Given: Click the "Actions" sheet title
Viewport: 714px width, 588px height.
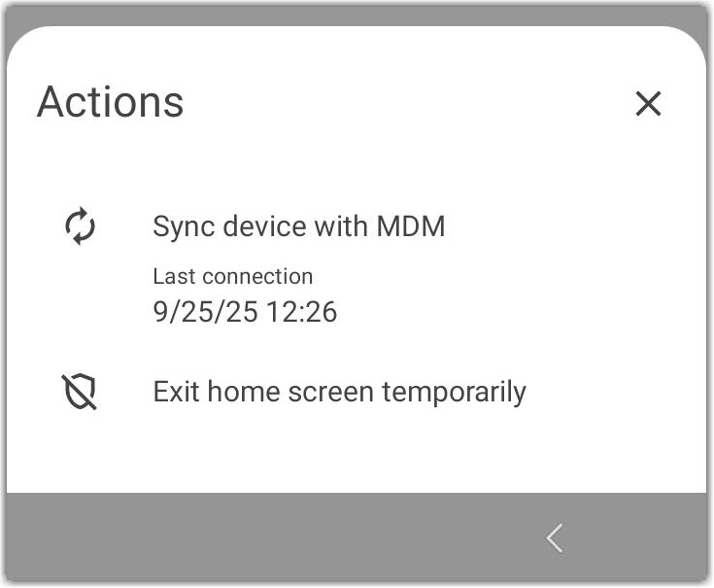Looking at the screenshot, I should [110, 102].
